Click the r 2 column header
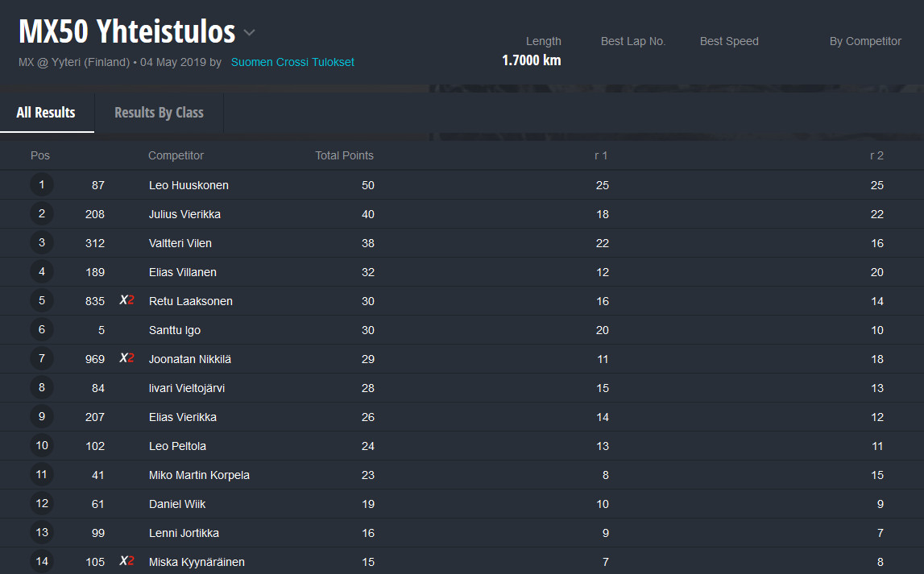 point(876,155)
